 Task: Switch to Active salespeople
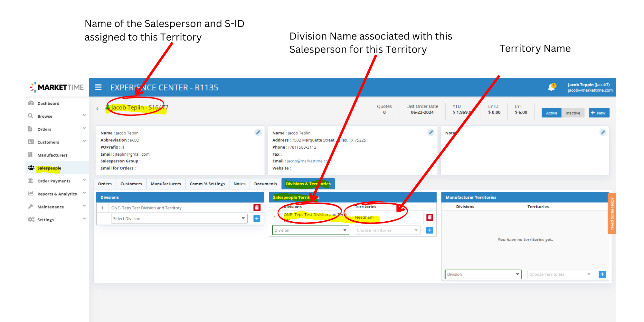pyautogui.click(x=551, y=113)
